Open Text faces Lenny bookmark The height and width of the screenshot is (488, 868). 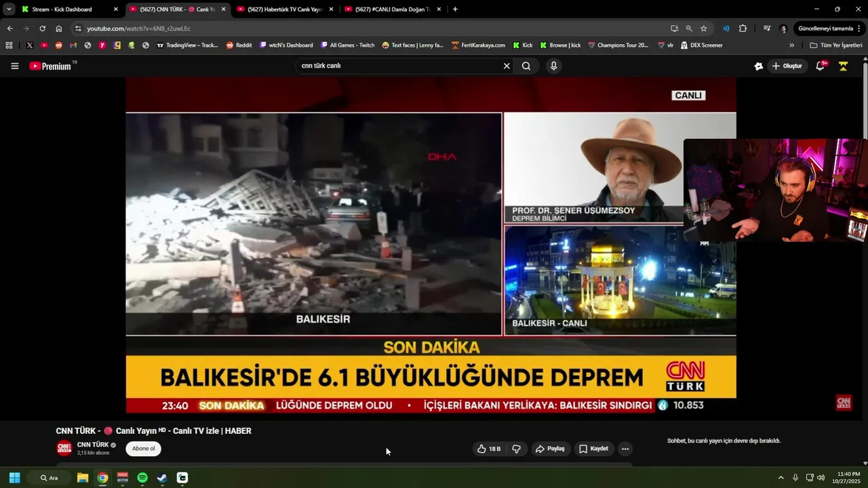point(412,45)
